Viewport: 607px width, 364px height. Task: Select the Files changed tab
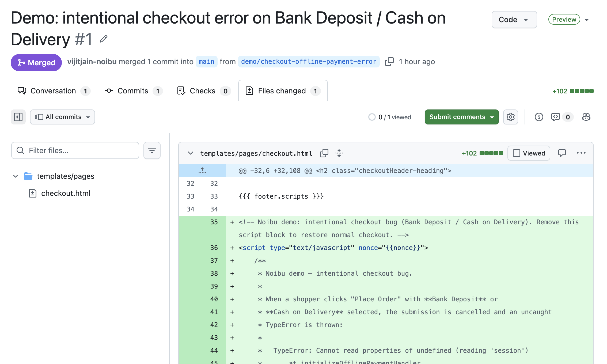[283, 91]
